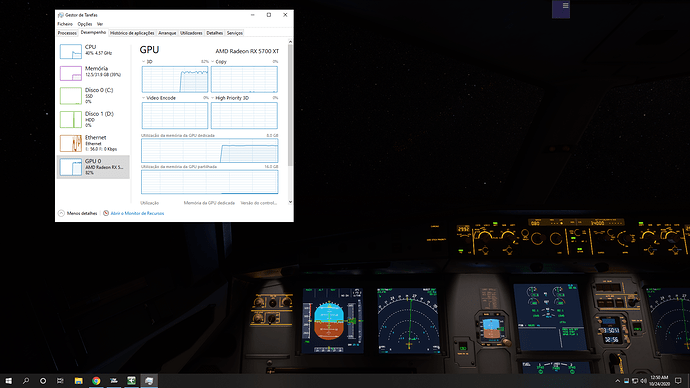690x388 pixels.
Task: Open High Priority 3D graph dropdown
Action: tap(213, 98)
